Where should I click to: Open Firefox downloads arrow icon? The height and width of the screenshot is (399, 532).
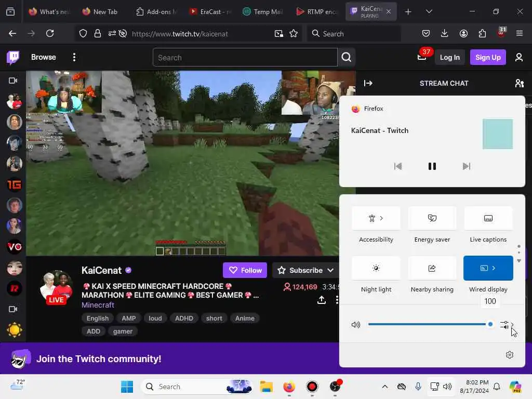coord(445,33)
